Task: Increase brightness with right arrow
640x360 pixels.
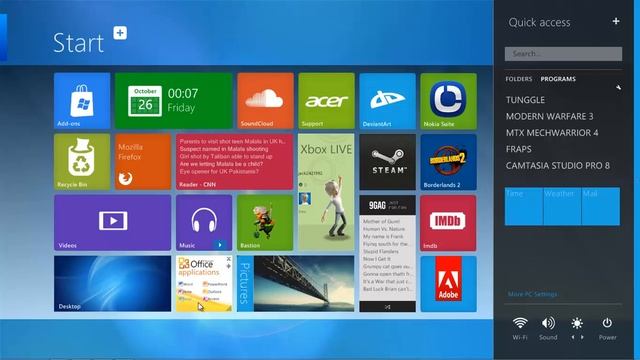Action: 582,337
